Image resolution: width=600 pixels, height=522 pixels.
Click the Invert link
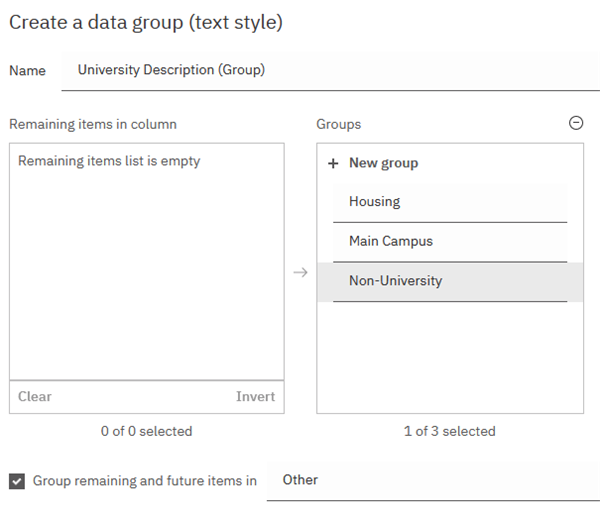(x=255, y=396)
